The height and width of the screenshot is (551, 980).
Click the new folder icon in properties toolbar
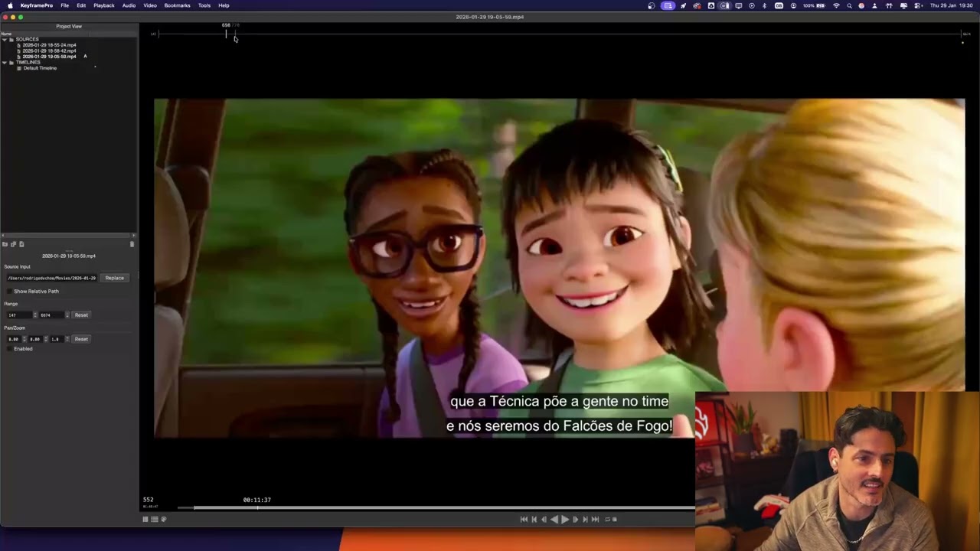pyautogui.click(x=5, y=244)
